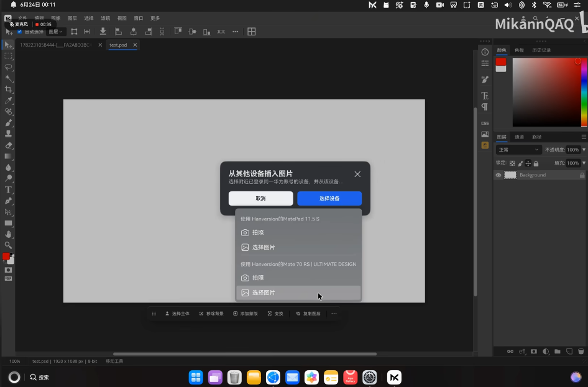
Task: Select the Magic Wand tool
Action: (x=8, y=78)
